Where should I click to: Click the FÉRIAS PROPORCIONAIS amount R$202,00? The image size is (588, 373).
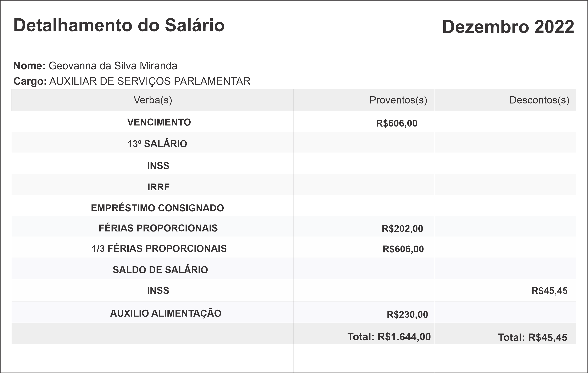(402, 229)
